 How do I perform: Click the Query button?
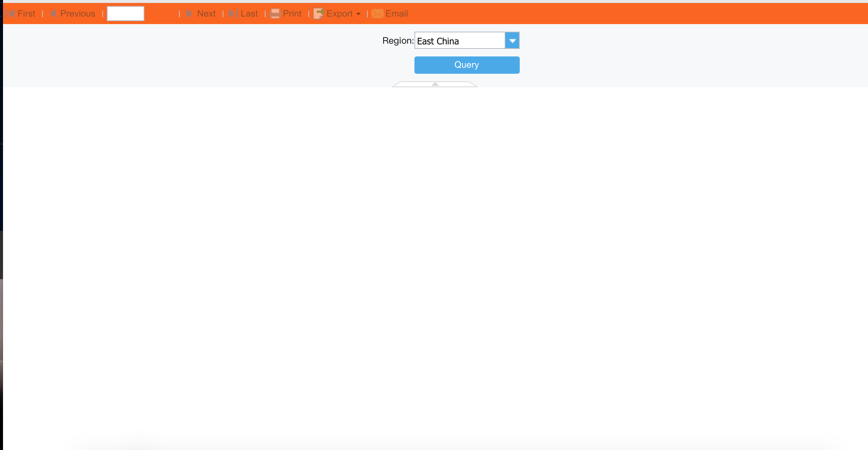[466, 65]
